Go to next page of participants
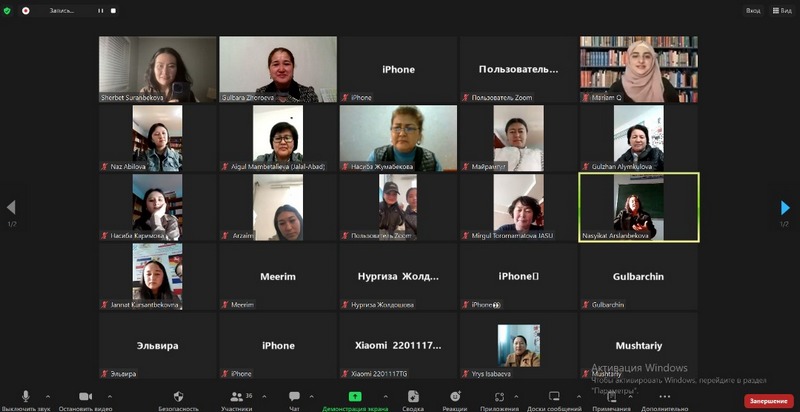This screenshot has width=800, height=412. 785,207
